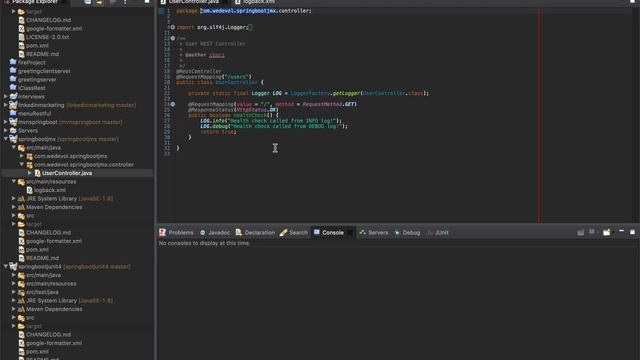Click src/test/java folder icon
Image resolution: width=640 pixels, height=360 pixels.
(21, 292)
